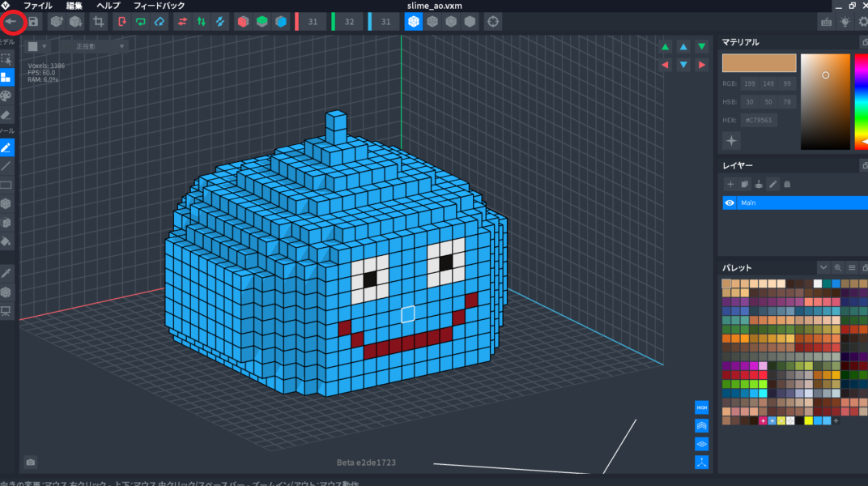
Task: Open the ファイル menu
Action: pos(37,6)
